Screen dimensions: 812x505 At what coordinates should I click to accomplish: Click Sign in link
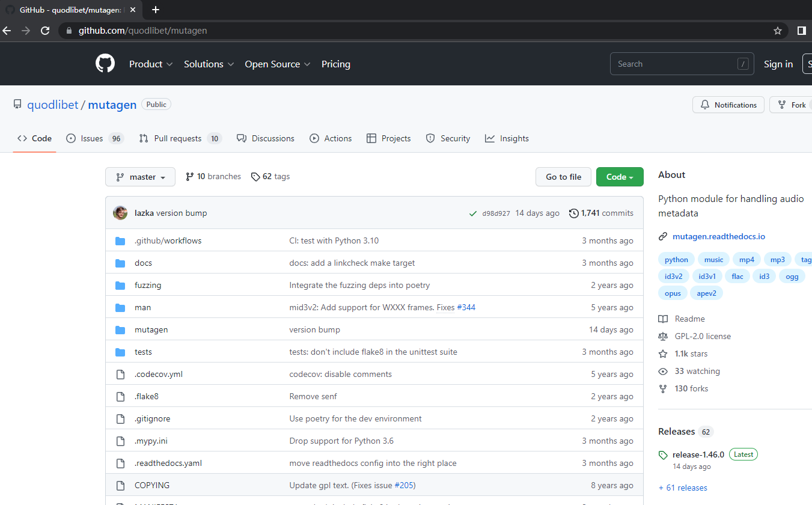pos(778,64)
